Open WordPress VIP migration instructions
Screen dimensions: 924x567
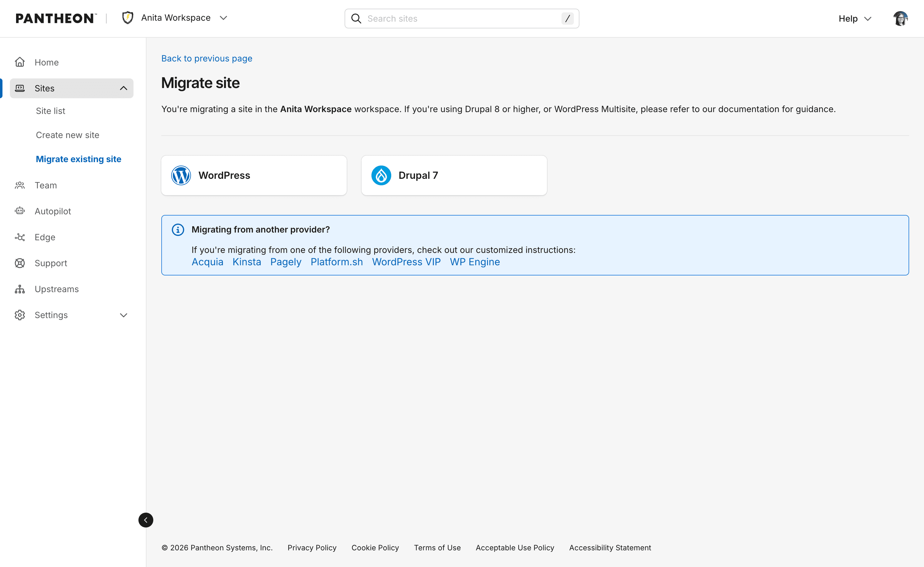(406, 262)
